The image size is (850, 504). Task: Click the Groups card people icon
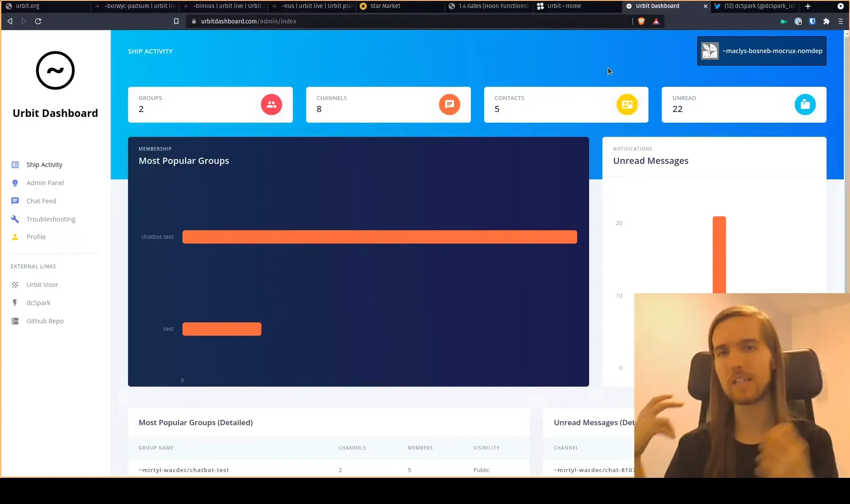tap(271, 105)
